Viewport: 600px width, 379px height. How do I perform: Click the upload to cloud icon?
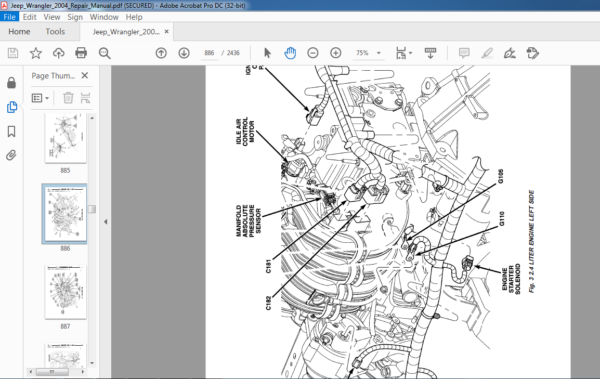click(59, 53)
